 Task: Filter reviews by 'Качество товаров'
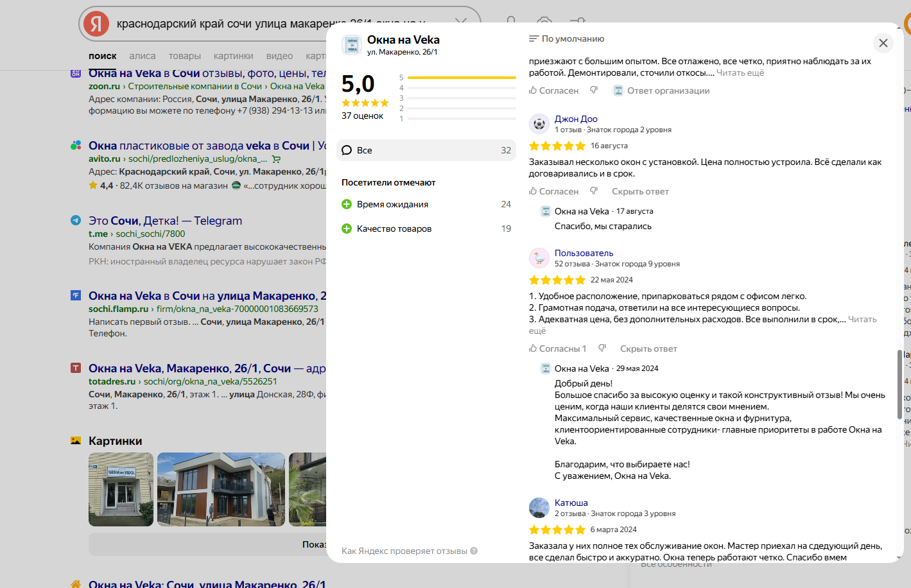click(x=394, y=229)
